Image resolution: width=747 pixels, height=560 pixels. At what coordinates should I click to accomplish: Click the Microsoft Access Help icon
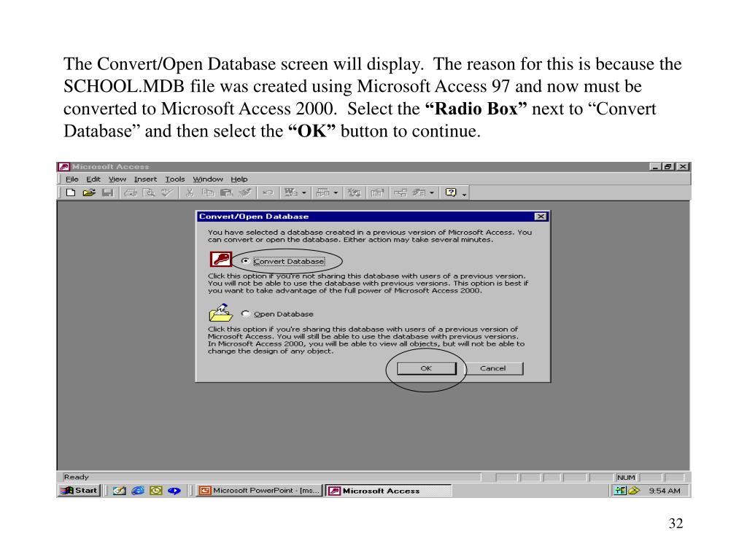[451, 192]
